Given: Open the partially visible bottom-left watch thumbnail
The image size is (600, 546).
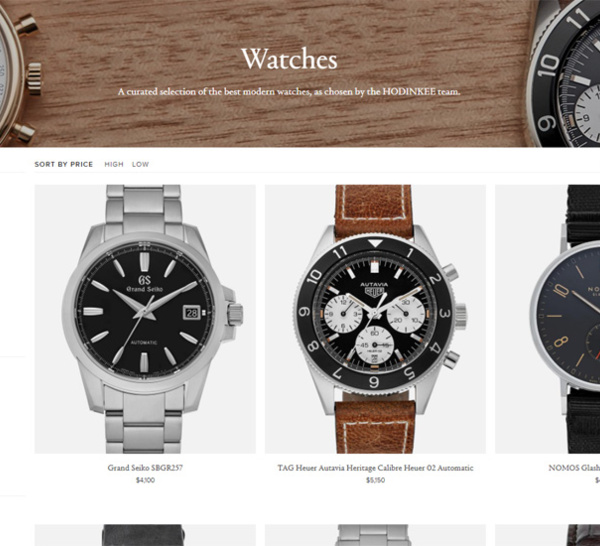Looking at the screenshot, I should 145,535.
